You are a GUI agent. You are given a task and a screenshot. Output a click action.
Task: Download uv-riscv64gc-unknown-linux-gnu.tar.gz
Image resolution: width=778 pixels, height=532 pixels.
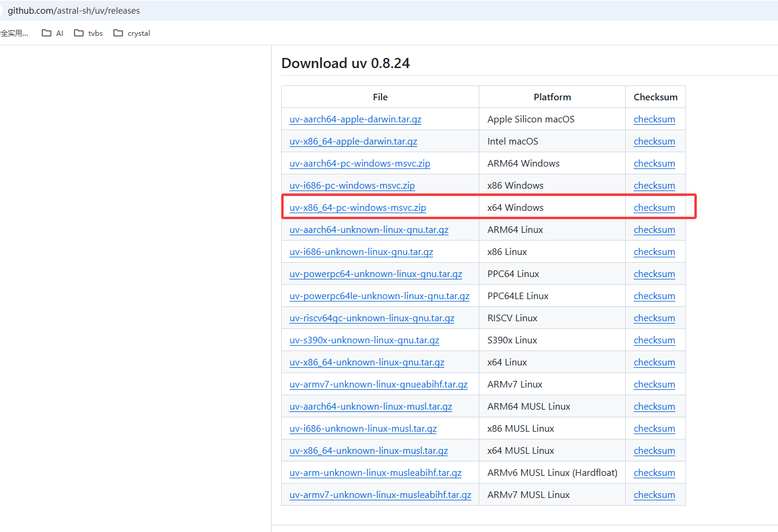(372, 318)
